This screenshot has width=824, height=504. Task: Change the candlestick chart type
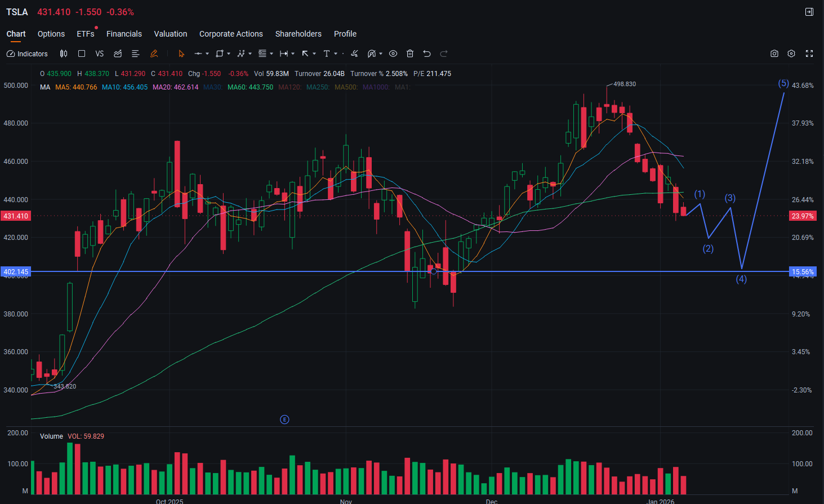(64, 53)
